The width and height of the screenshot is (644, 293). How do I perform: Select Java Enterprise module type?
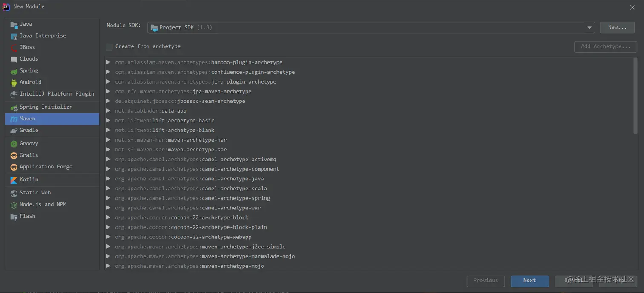pos(52,36)
